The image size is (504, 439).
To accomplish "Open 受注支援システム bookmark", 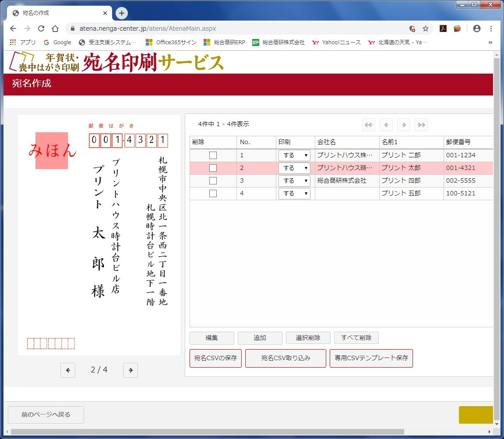I will [108, 42].
